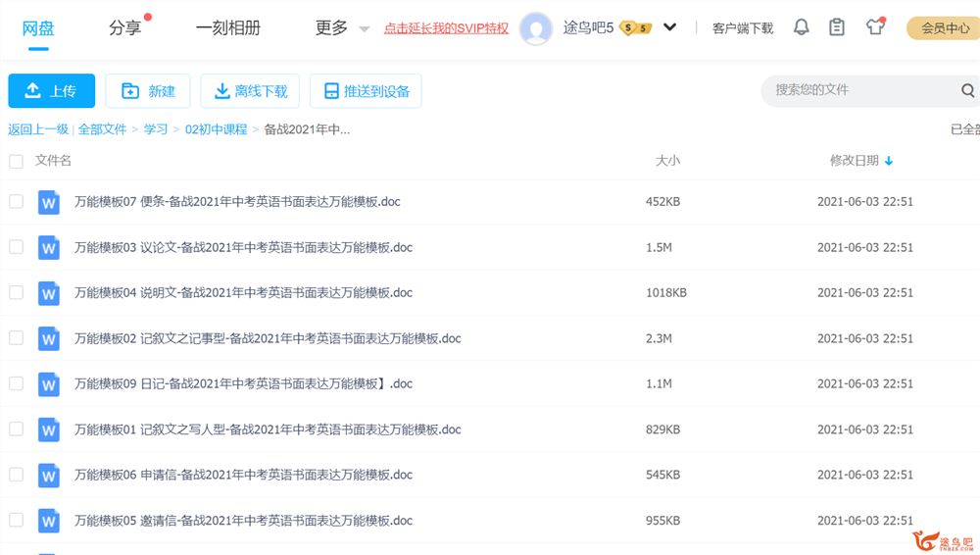Sort by the 文件名 column header
Screen dimensions: 980x555
click(53, 161)
